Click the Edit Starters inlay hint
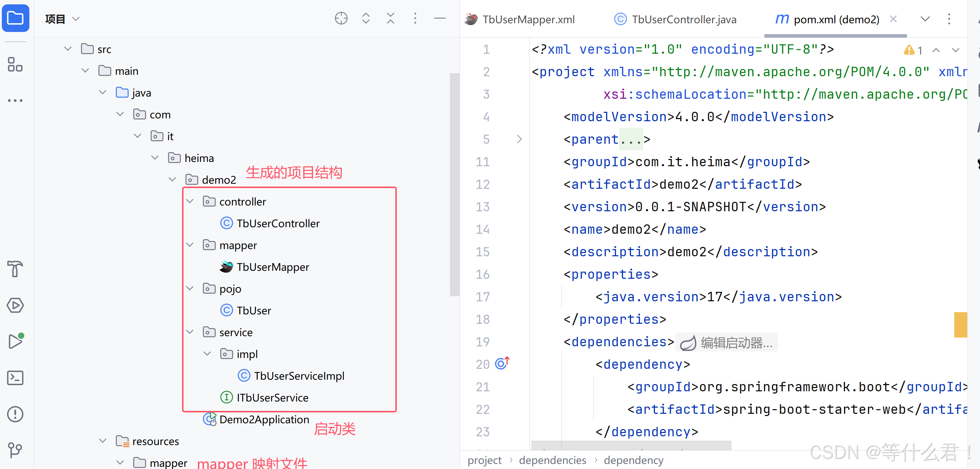Viewport: 980px width, 469px height. pos(726,343)
